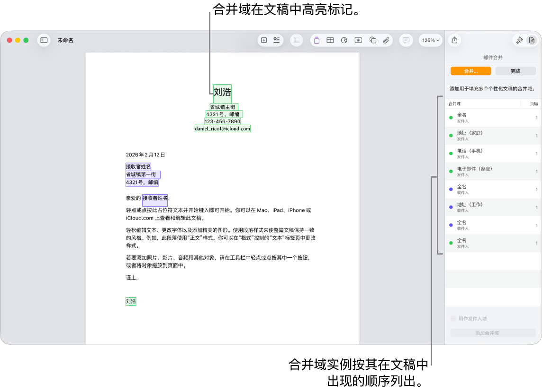Open the Format paintbrush inspector
543x392 pixels.
tap(519, 40)
